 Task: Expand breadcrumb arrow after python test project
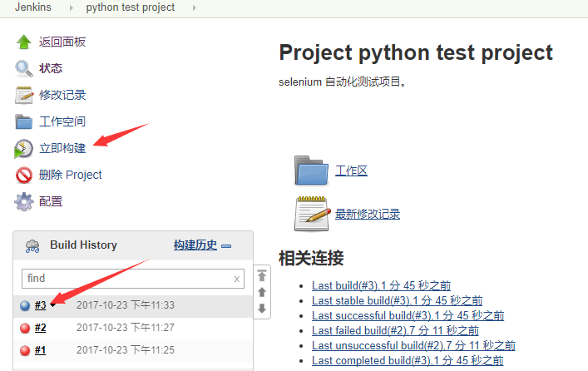click(x=195, y=7)
